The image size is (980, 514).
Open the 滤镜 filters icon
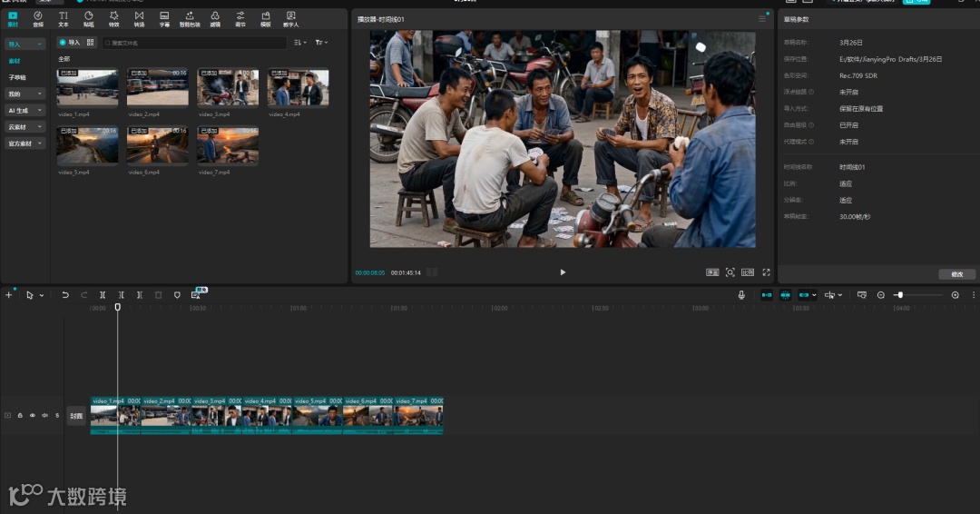click(215, 19)
